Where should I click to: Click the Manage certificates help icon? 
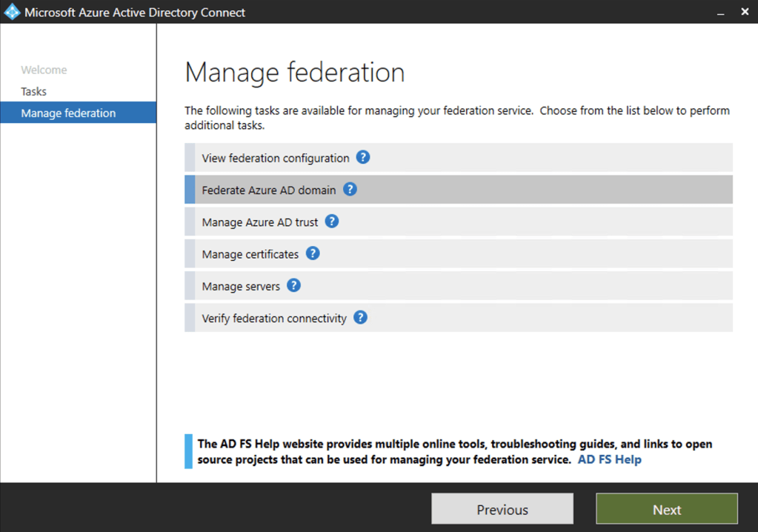point(313,253)
